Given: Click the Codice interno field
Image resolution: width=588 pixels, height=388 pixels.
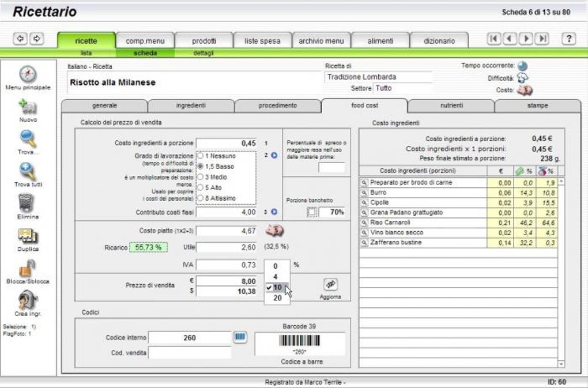Looking at the screenshot, I should [x=190, y=337].
